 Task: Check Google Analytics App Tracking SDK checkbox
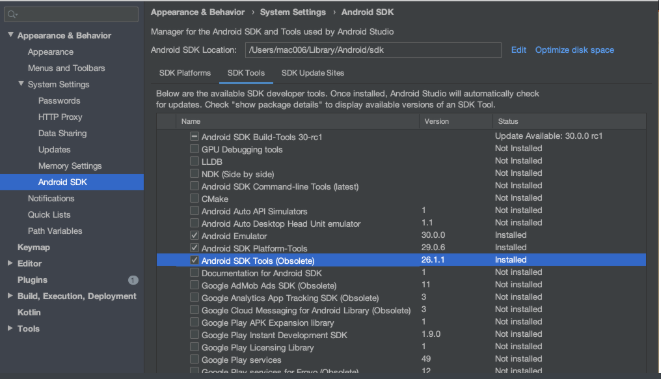tap(194, 298)
